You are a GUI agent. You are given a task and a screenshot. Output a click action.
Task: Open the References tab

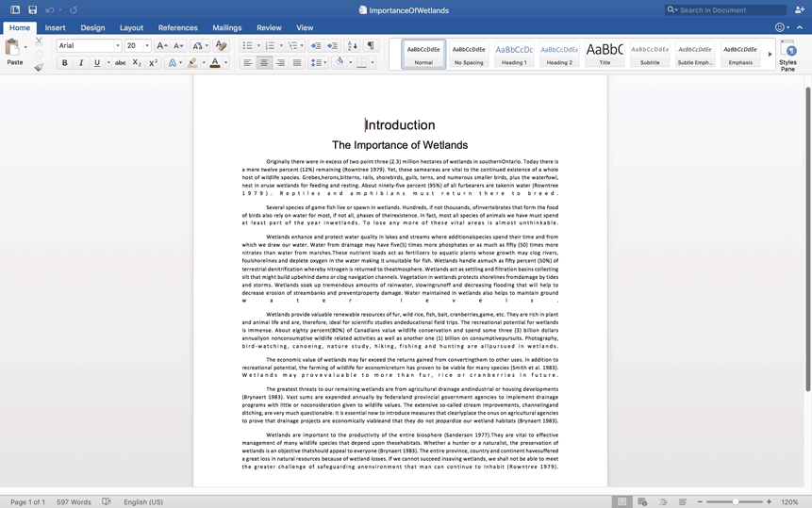tap(177, 28)
